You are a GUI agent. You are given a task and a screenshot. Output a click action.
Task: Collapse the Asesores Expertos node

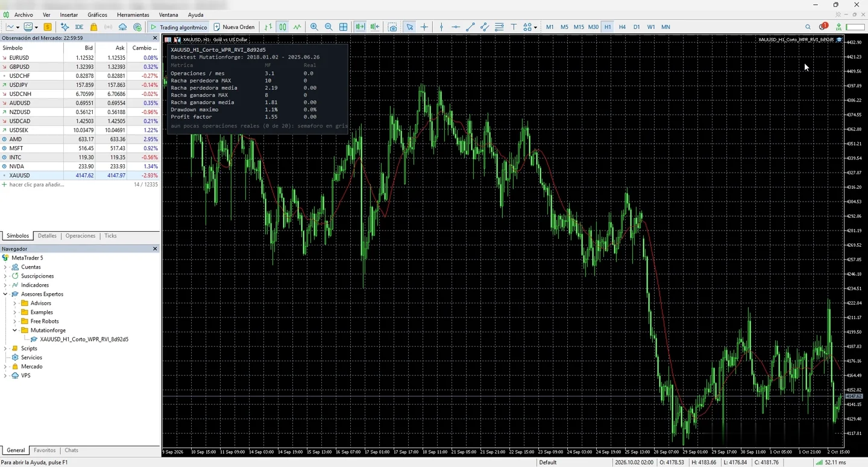(x=5, y=294)
